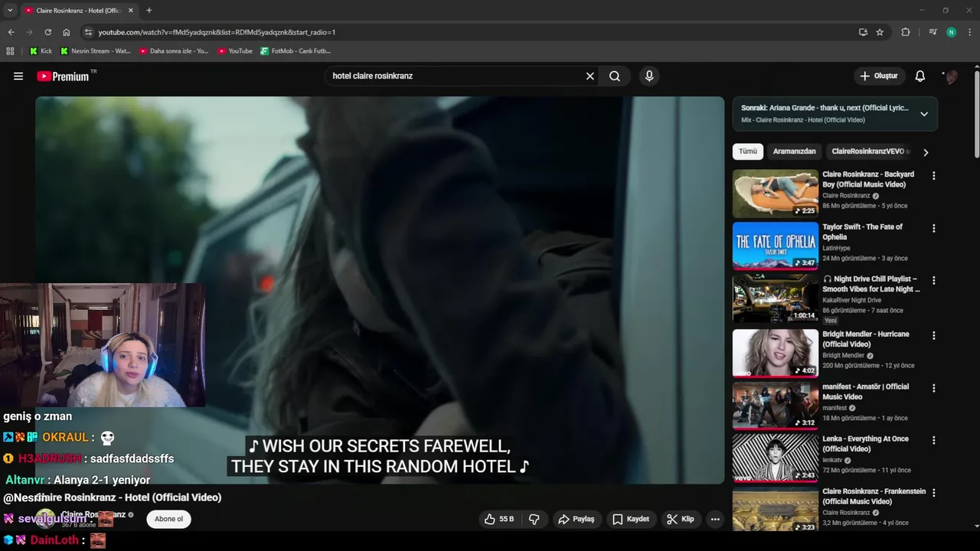
Task: Show more filter chips with arrow
Action: (926, 152)
